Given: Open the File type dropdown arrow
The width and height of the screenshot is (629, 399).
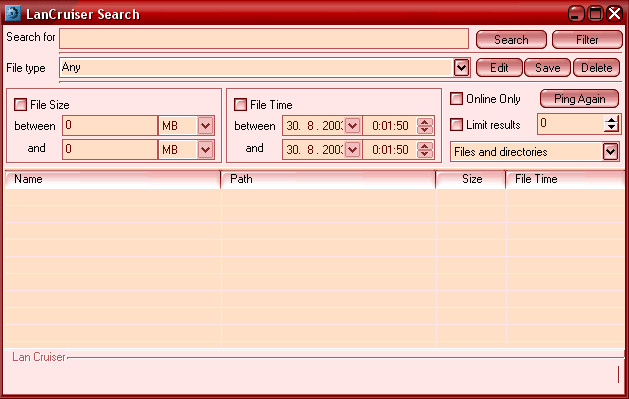Looking at the screenshot, I should coord(461,67).
